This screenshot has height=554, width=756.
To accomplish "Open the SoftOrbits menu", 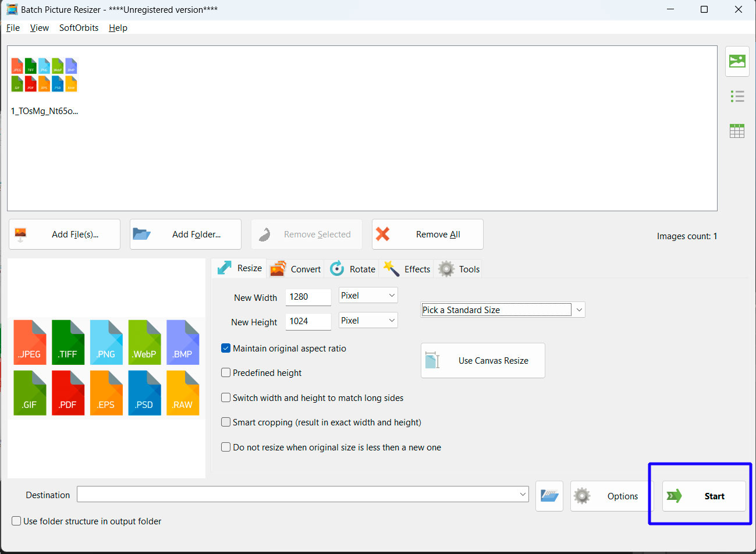I will tap(79, 27).
